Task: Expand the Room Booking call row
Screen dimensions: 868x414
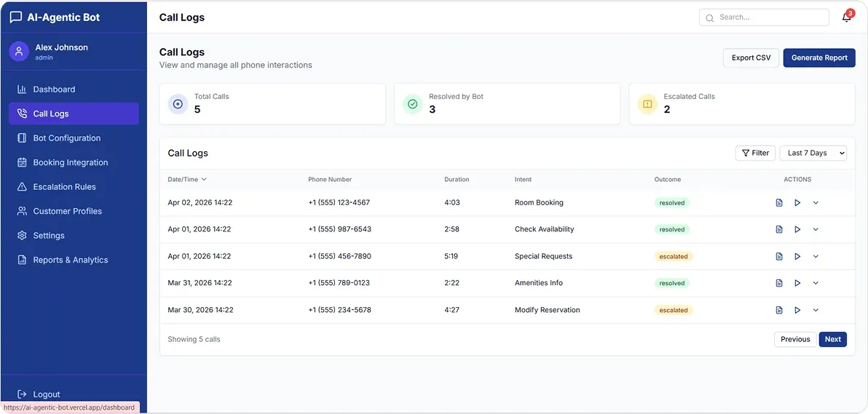Action: point(816,202)
